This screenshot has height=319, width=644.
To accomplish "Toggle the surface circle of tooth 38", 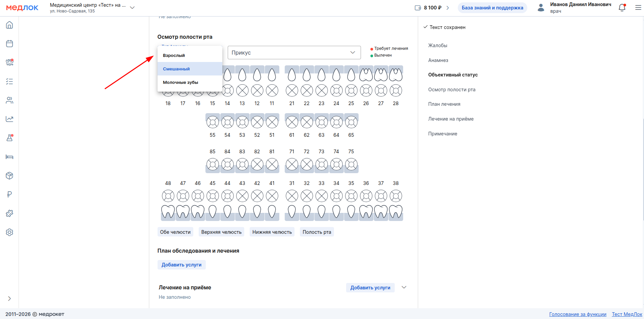I will [x=396, y=196].
